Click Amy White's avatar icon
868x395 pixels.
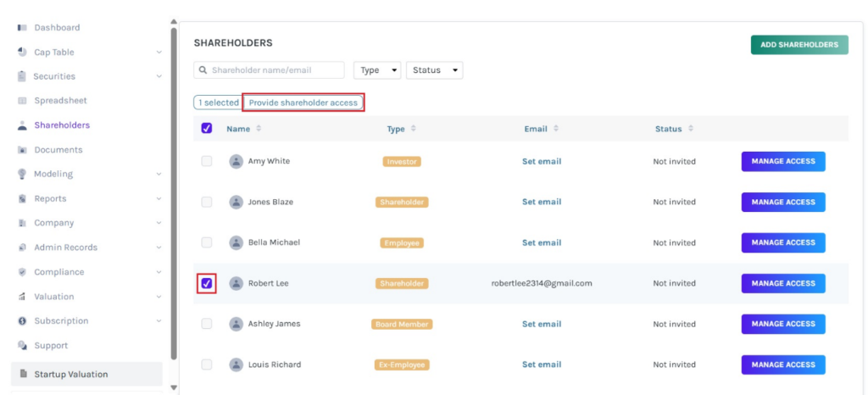coord(236,161)
